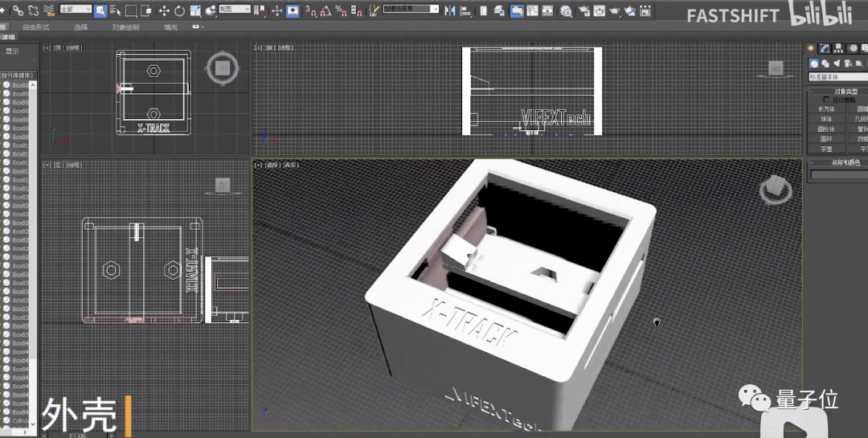
Task: Open the 全部 selection filter dropdown
Action: click(76, 10)
